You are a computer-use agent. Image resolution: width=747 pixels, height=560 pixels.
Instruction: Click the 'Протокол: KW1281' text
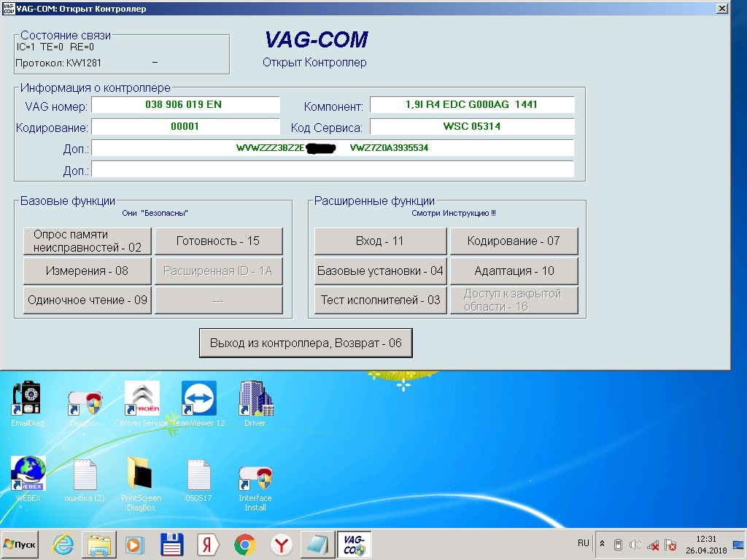[x=58, y=63]
